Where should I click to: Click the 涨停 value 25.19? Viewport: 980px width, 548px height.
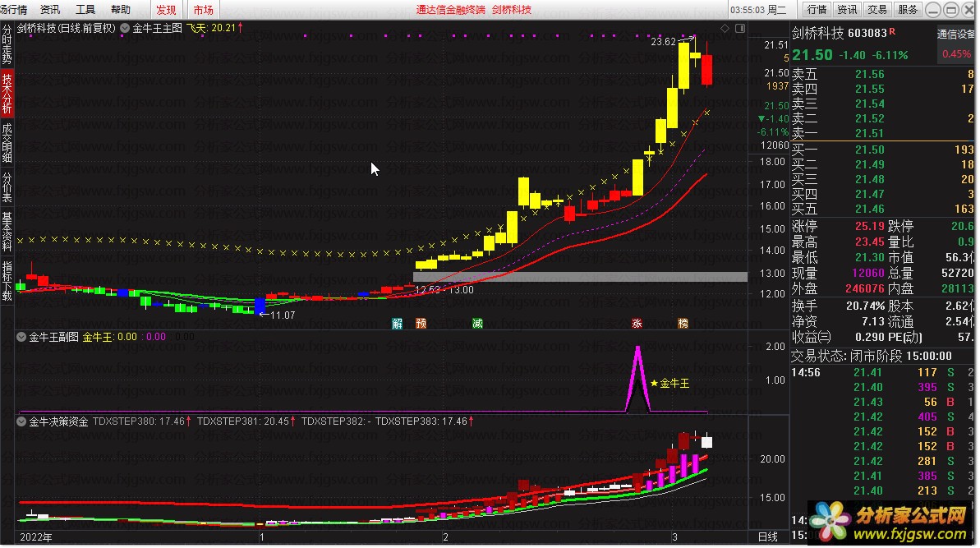pos(869,226)
